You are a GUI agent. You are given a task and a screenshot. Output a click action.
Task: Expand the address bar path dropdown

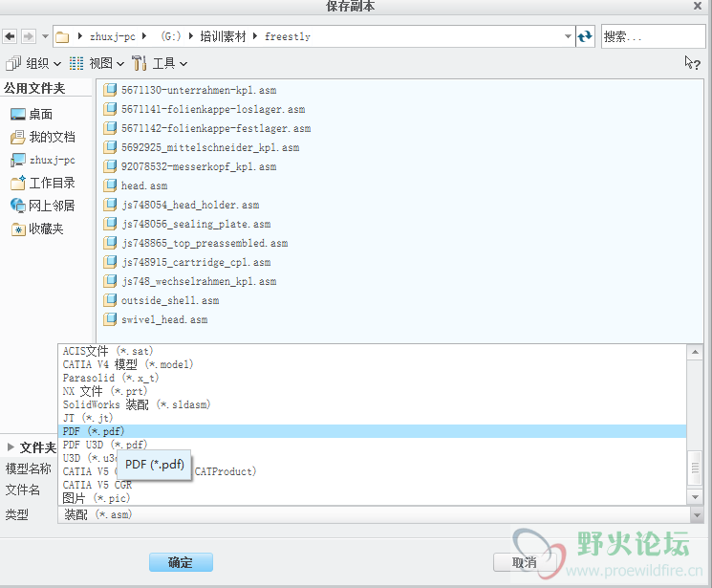click(x=568, y=36)
